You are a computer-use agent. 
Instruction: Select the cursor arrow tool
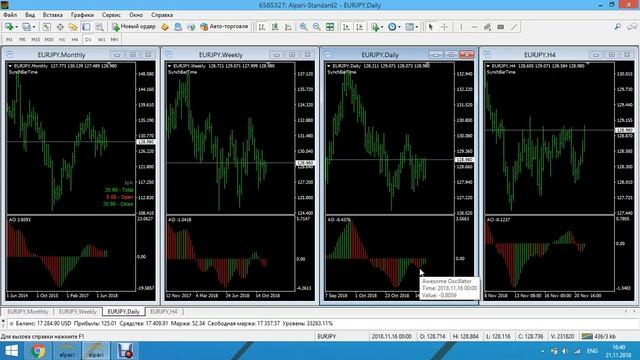(431, 27)
